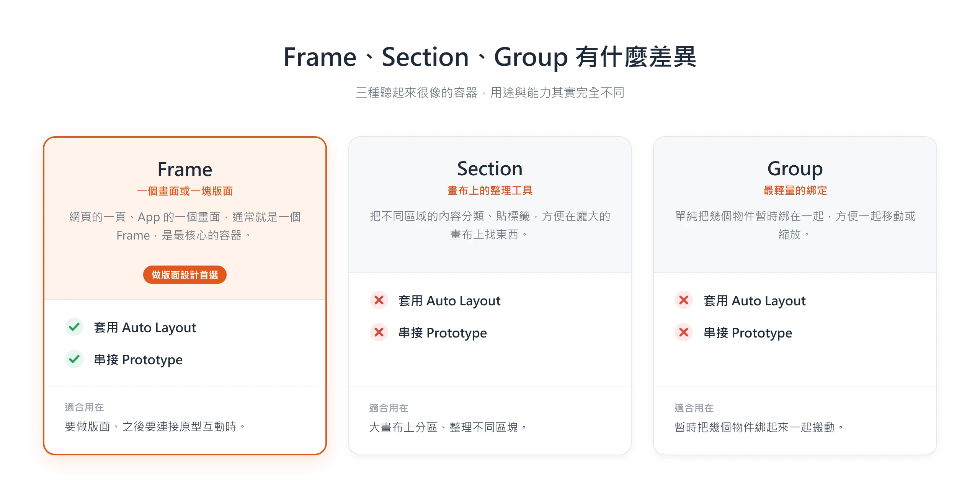This screenshot has width=980, height=489.
Task: Click the red X icon for Group Auto Layout
Action: coord(684,300)
